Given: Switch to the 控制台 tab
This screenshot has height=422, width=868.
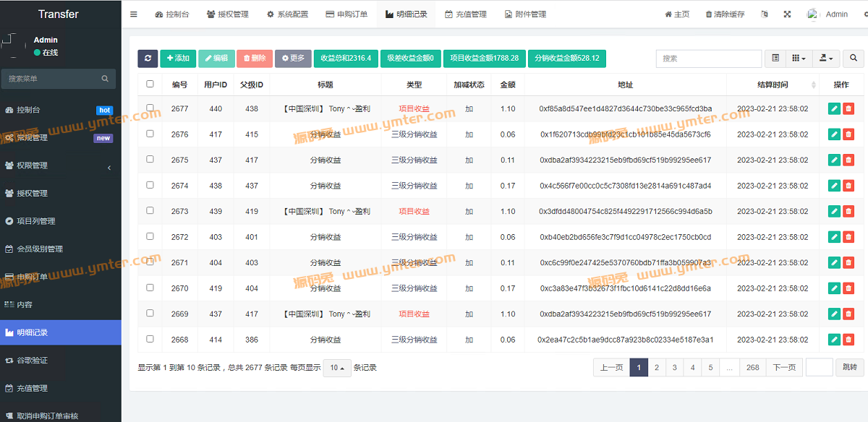Looking at the screenshot, I should [x=173, y=14].
